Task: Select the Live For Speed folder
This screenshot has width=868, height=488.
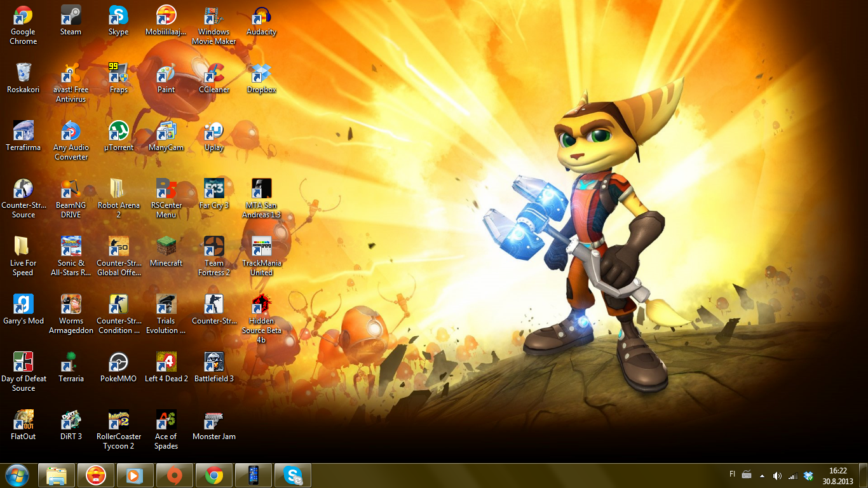Action: pyautogui.click(x=24, y=257)
